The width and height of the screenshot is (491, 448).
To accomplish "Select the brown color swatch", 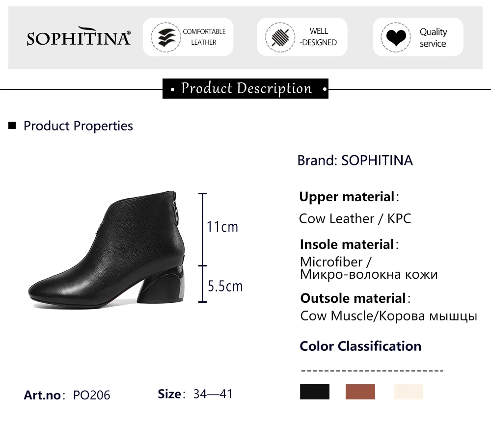I will pyautogui.click(x=360, y=392).
